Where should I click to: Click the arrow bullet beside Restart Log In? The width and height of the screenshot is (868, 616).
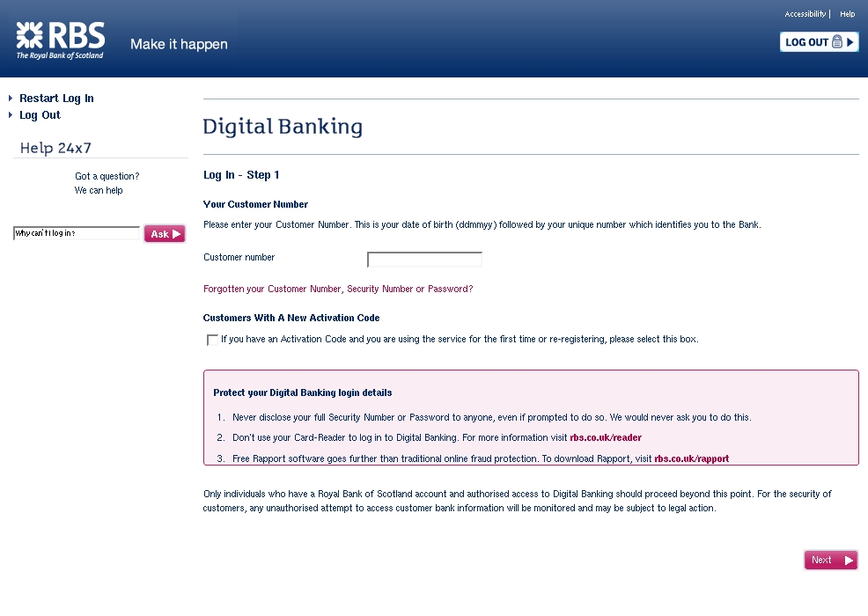(x=11, y=99)
